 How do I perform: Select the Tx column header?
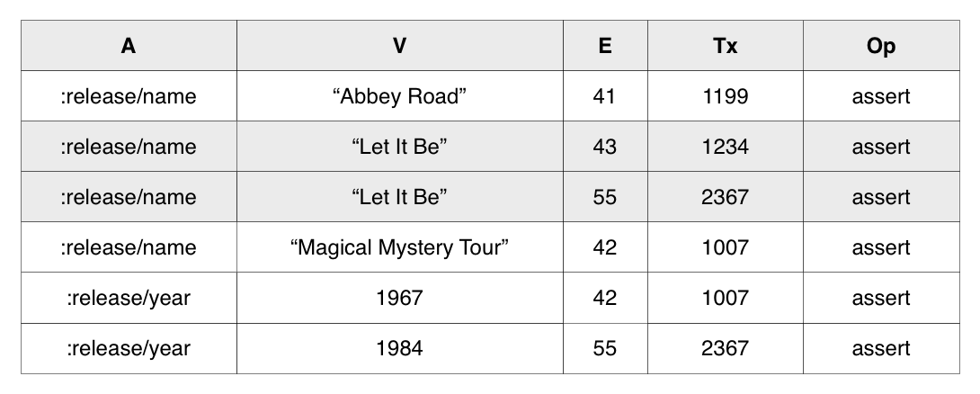pyautogui.click(x=726, y=46)
